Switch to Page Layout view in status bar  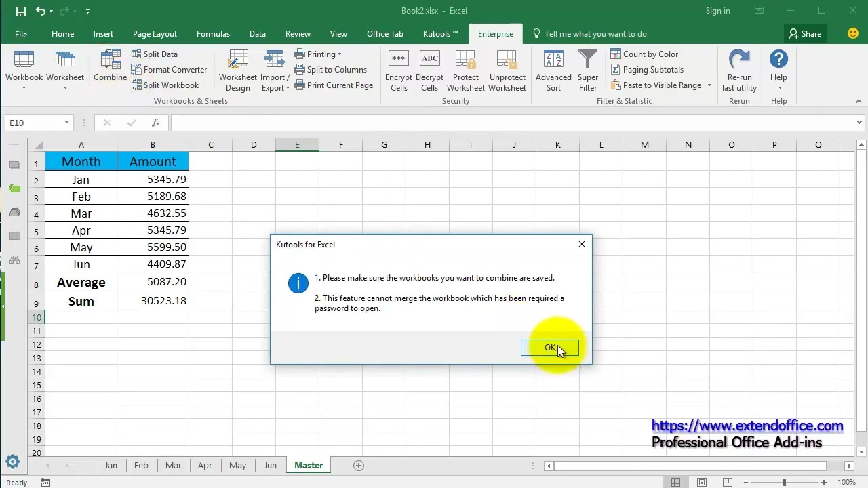pos(702,483)
